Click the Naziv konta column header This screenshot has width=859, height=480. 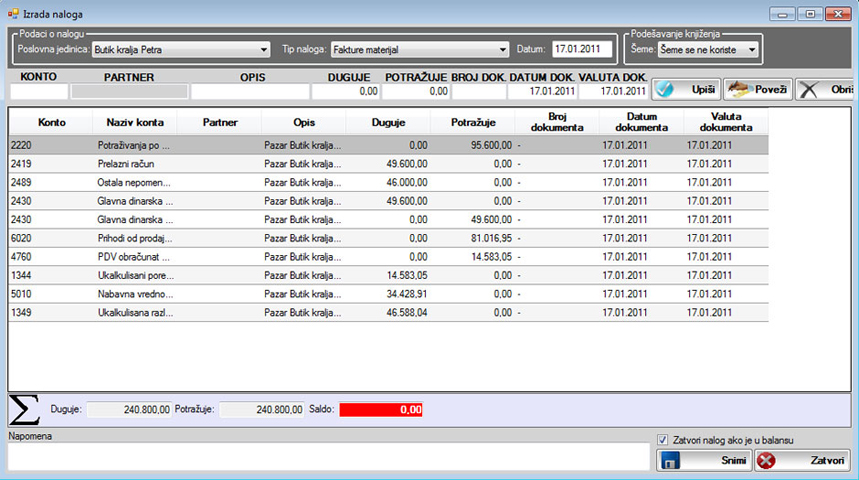[135, 122]
